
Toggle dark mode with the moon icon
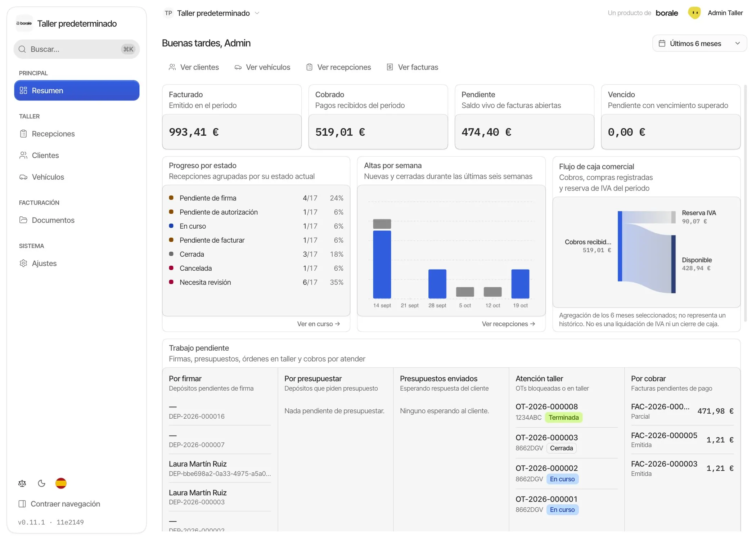(x=41, y=483)
